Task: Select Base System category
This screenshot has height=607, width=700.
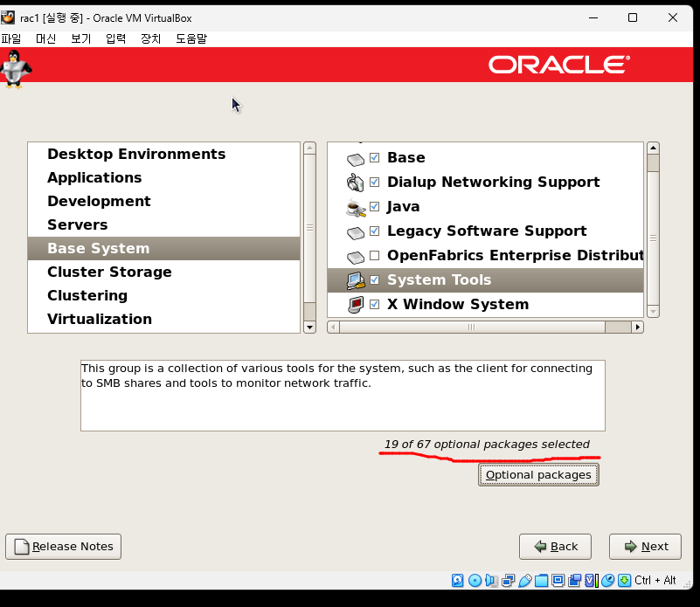Action: point(163,249)
